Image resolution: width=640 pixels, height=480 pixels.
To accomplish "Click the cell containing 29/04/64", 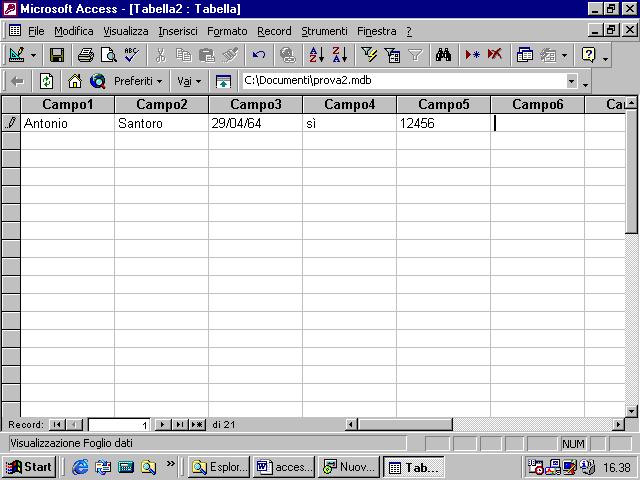I will [256, 123].
